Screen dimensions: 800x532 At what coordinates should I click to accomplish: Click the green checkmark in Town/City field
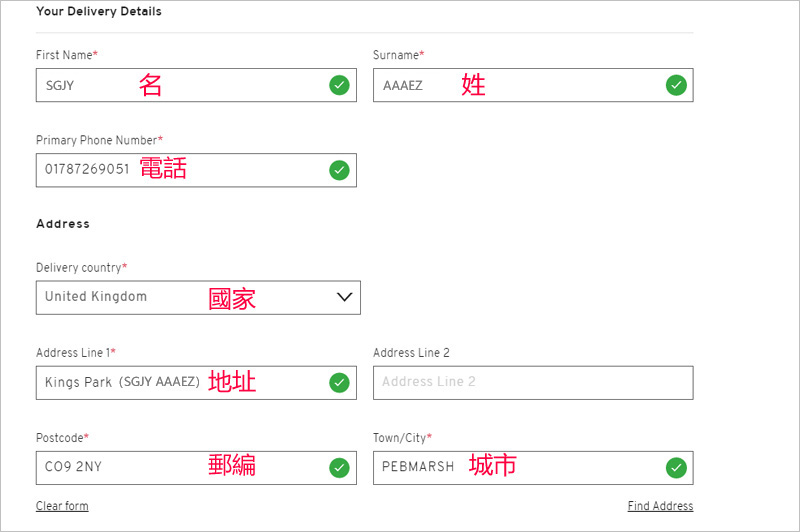point(676,468)
